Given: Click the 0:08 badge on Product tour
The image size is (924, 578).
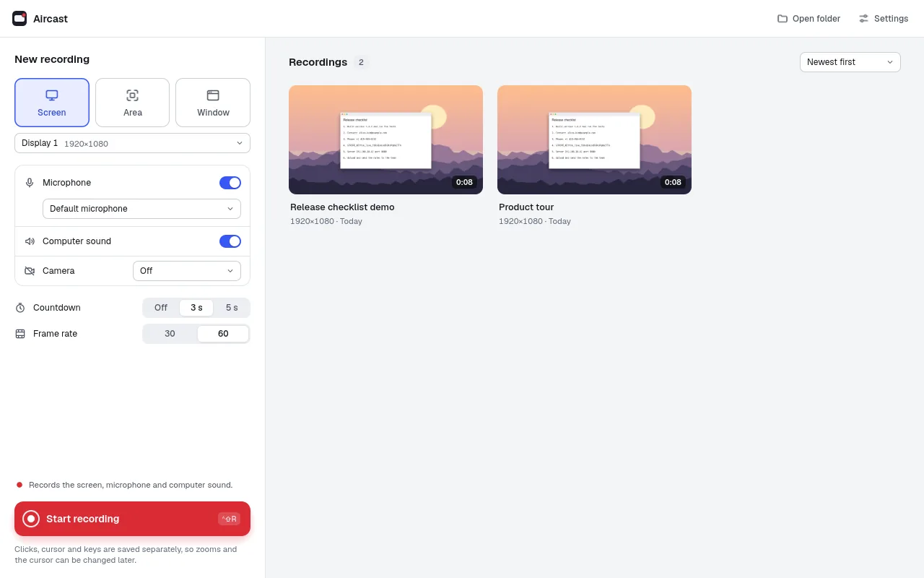Looking at the screenshot, I should (x=673, y=182).
